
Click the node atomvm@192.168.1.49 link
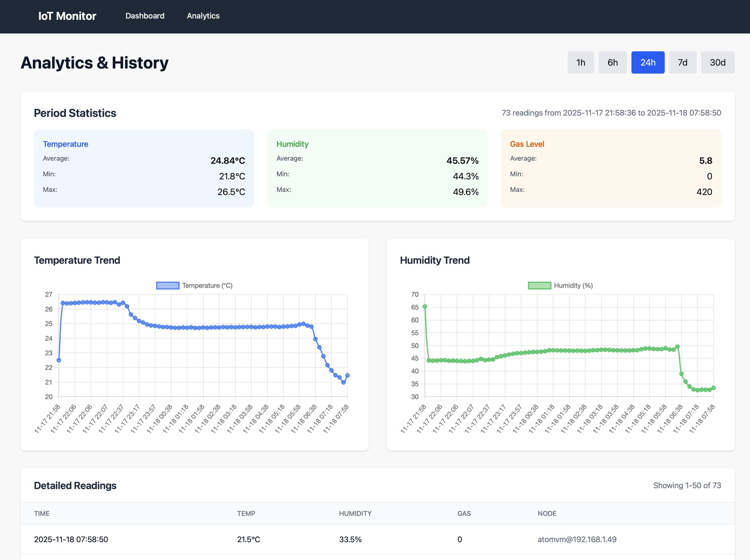click(x=577, y=539)
